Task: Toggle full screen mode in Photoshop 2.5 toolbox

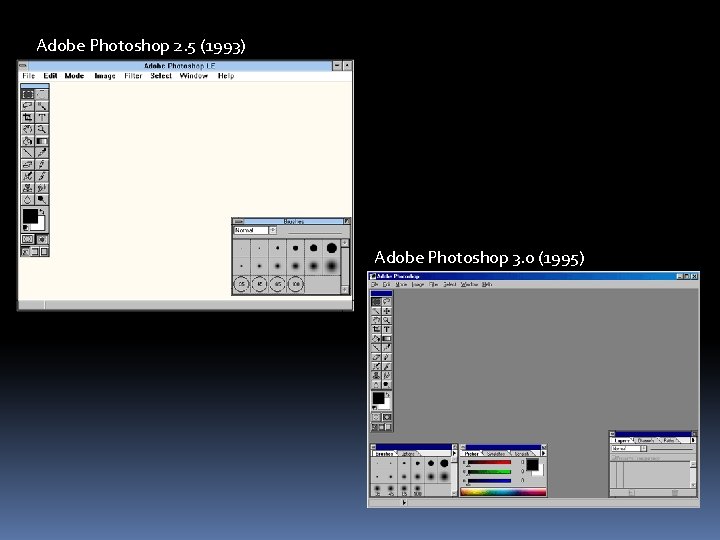Action: point(44,251)
